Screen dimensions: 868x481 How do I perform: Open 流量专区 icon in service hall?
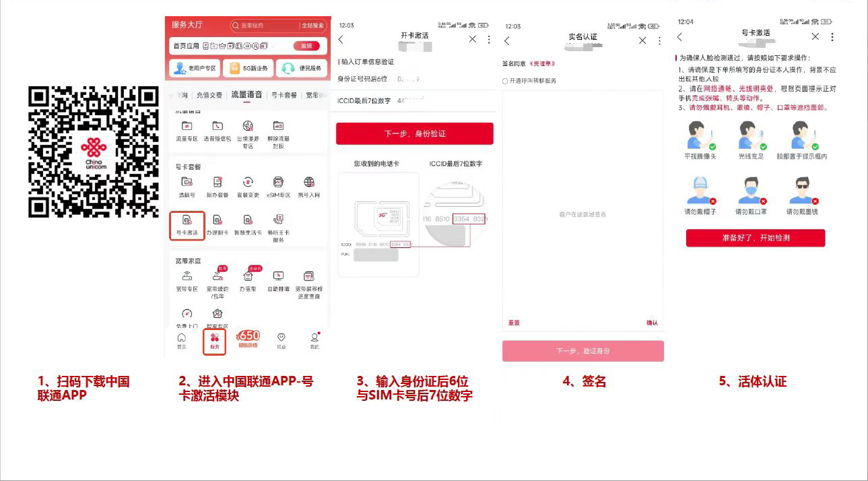187,126
